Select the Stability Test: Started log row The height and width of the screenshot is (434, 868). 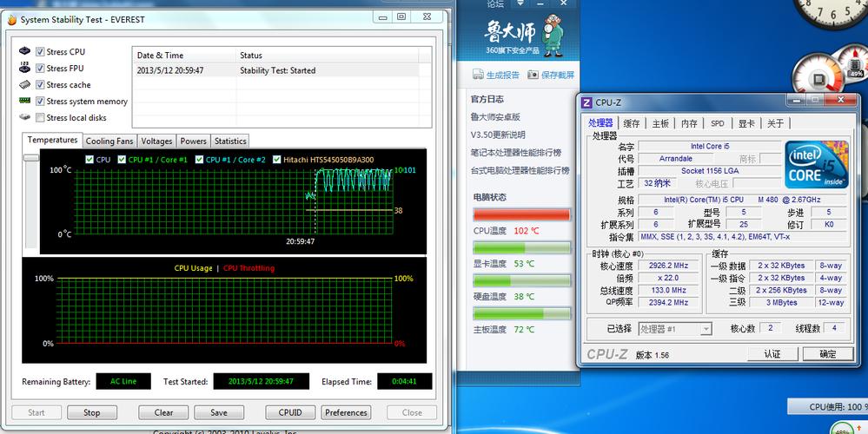pyautogui.click(x=282, y=70)
